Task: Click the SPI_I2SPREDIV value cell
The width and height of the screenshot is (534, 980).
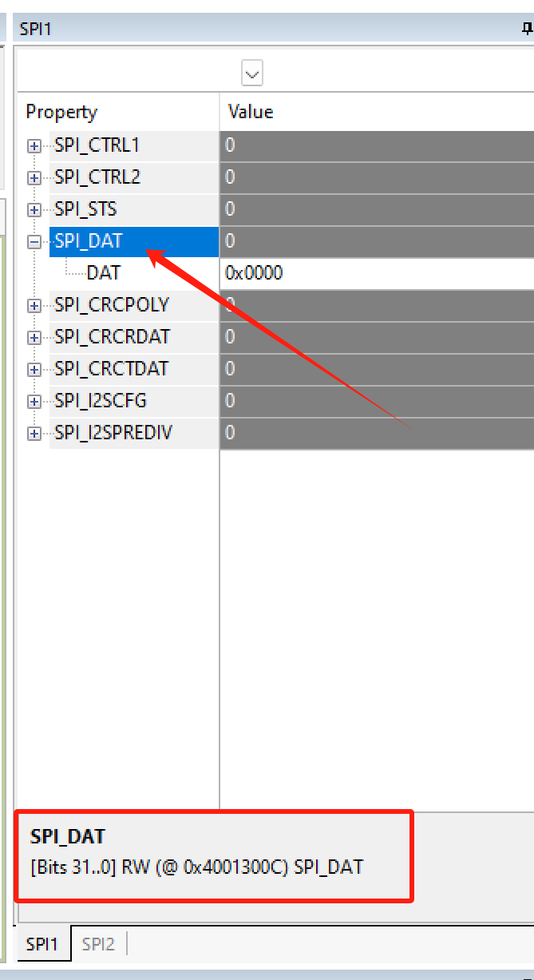Action: (x=377, y=433)
